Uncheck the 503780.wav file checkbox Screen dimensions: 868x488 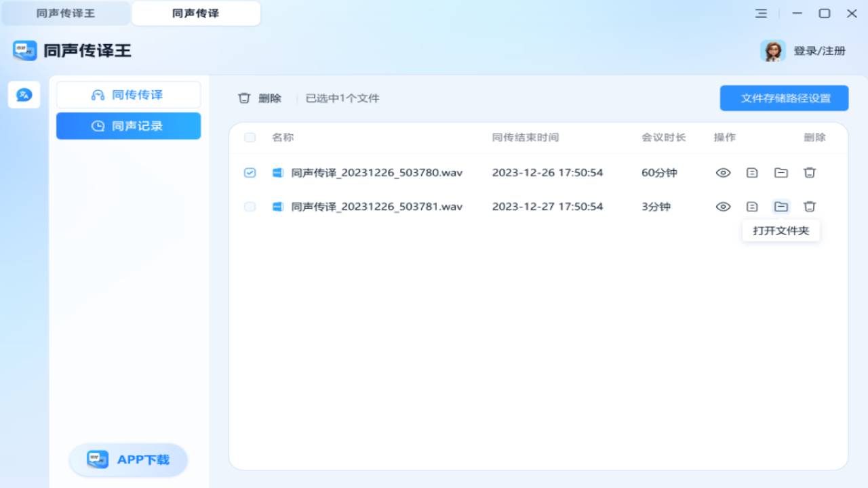click(250, 173)
